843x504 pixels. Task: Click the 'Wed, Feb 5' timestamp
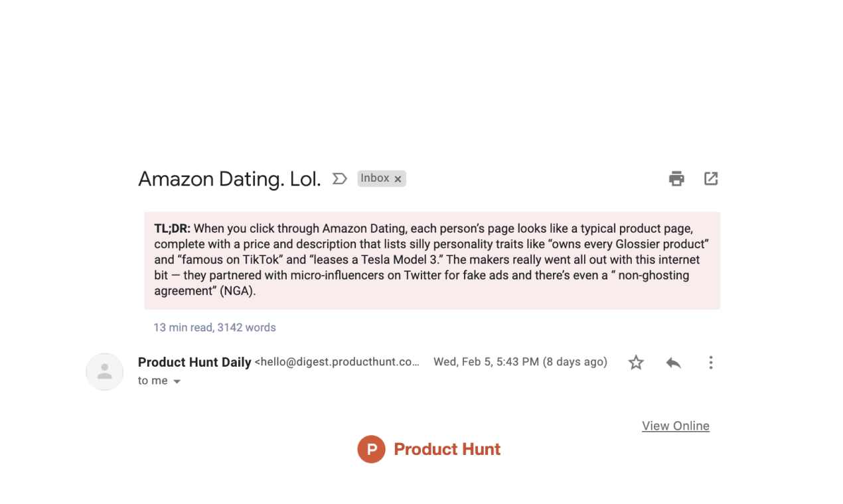click(x=520, y=362)
